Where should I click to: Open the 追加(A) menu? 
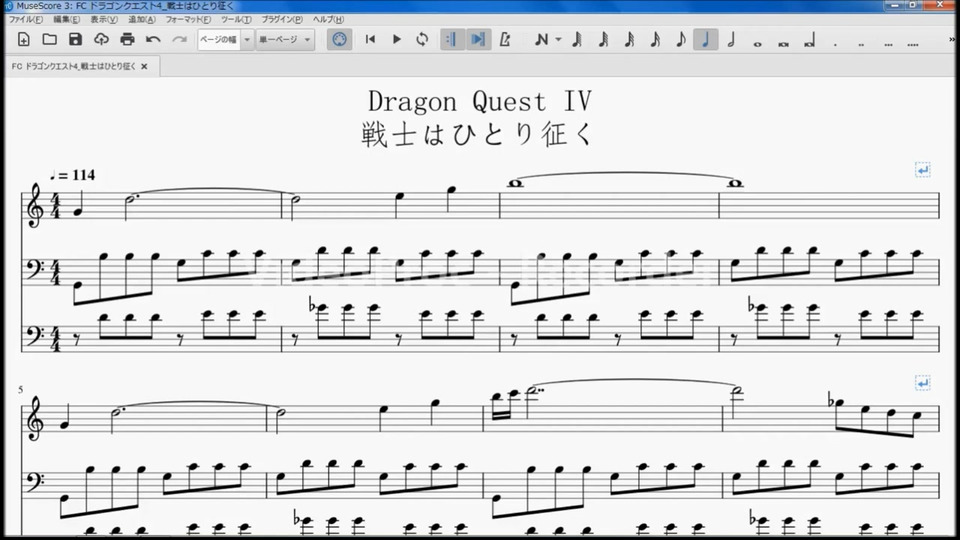pos(142,20)
